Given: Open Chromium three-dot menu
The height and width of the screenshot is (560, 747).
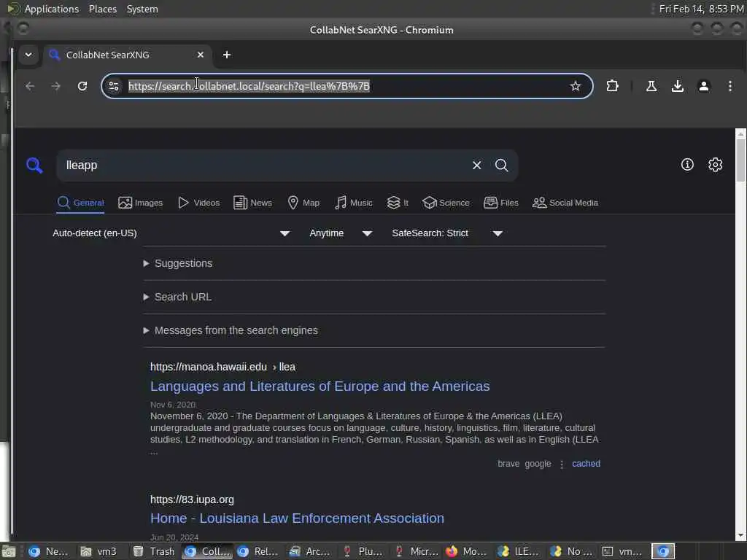Looking at the screenshot, I should [729, 86].
